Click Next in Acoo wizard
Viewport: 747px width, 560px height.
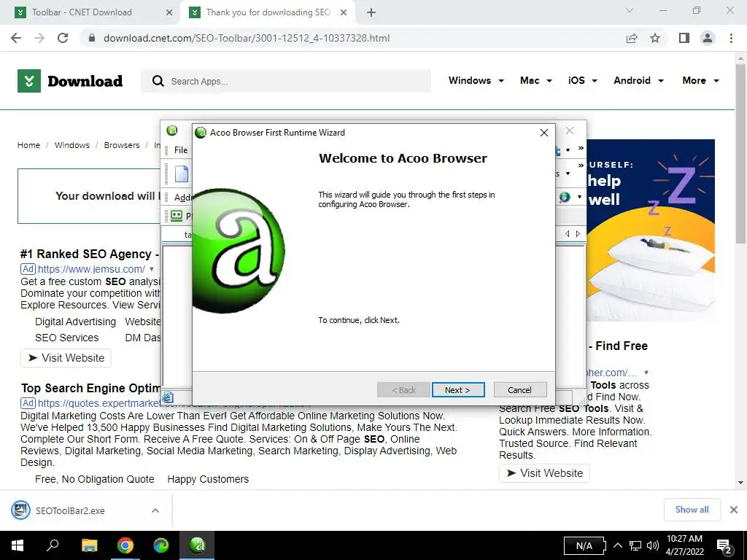[x=458, y=390]
